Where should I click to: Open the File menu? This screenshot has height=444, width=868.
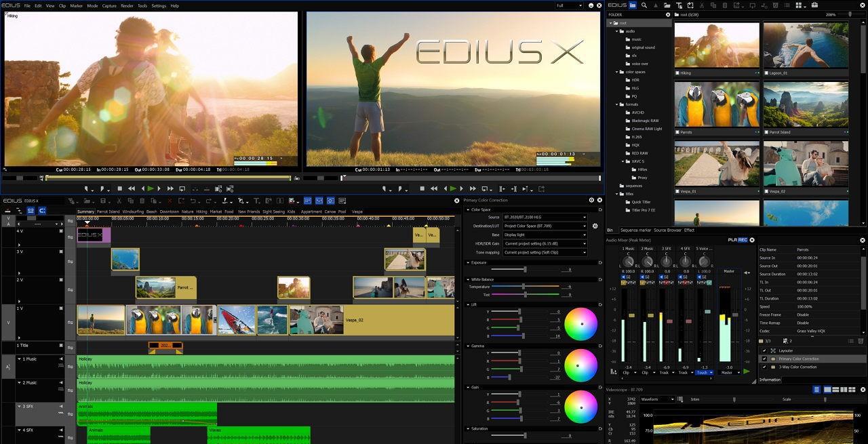(x=27, y=5)
